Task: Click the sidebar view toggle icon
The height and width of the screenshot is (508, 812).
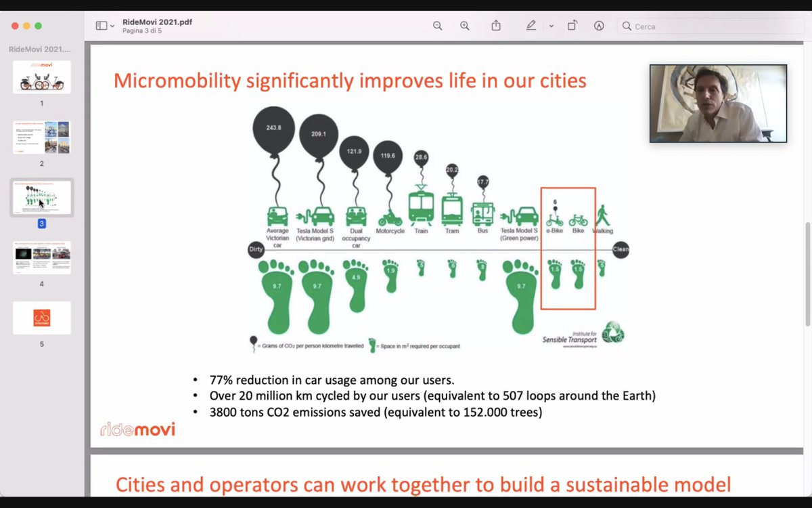Action: [x=101, y=26]
